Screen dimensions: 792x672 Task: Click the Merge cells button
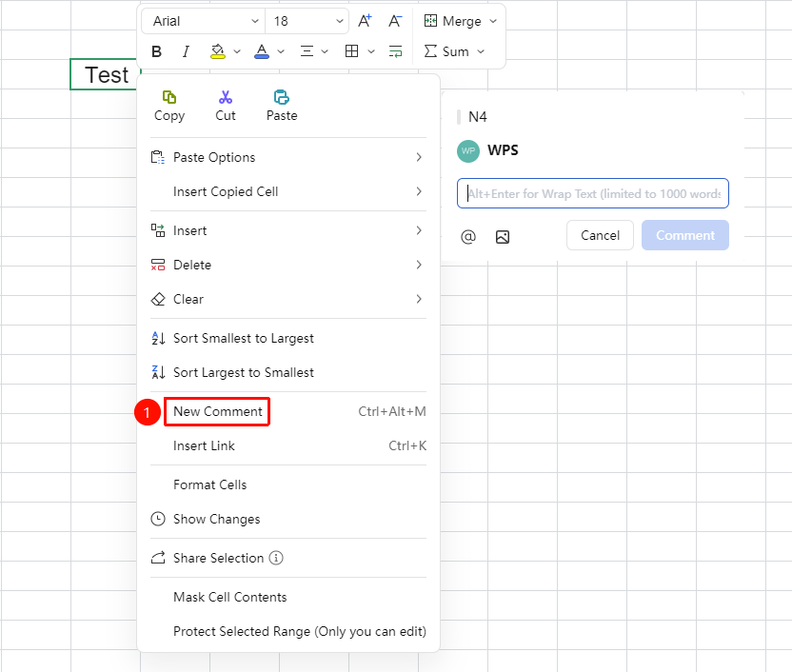(452, 21)
